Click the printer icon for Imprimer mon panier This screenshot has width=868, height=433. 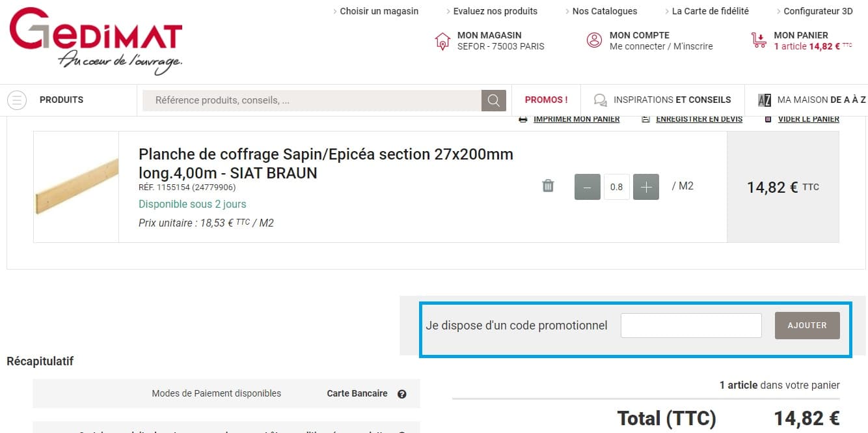pos(523,119)
